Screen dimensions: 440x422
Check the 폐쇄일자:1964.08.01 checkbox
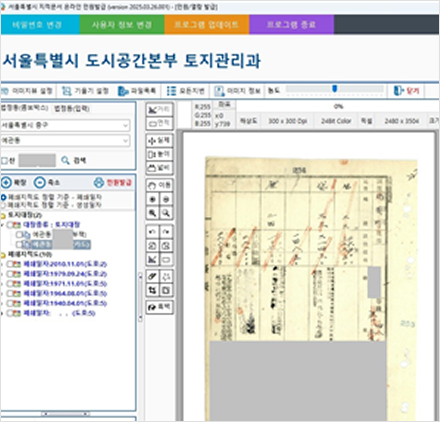tap(10, 294)
